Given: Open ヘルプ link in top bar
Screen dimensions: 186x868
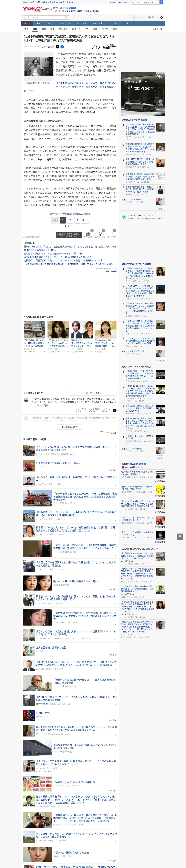Looking at the screenshot, I should tap(127, 2).
